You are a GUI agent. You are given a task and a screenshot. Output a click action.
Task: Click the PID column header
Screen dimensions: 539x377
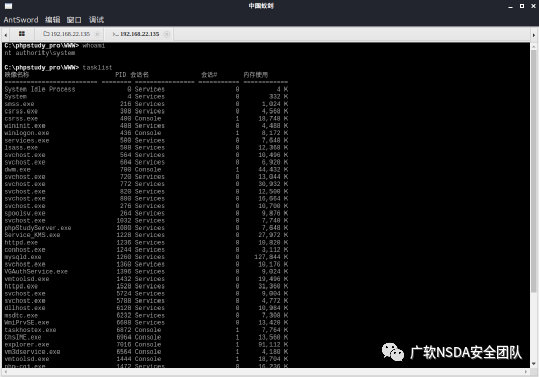pos(121,75)
